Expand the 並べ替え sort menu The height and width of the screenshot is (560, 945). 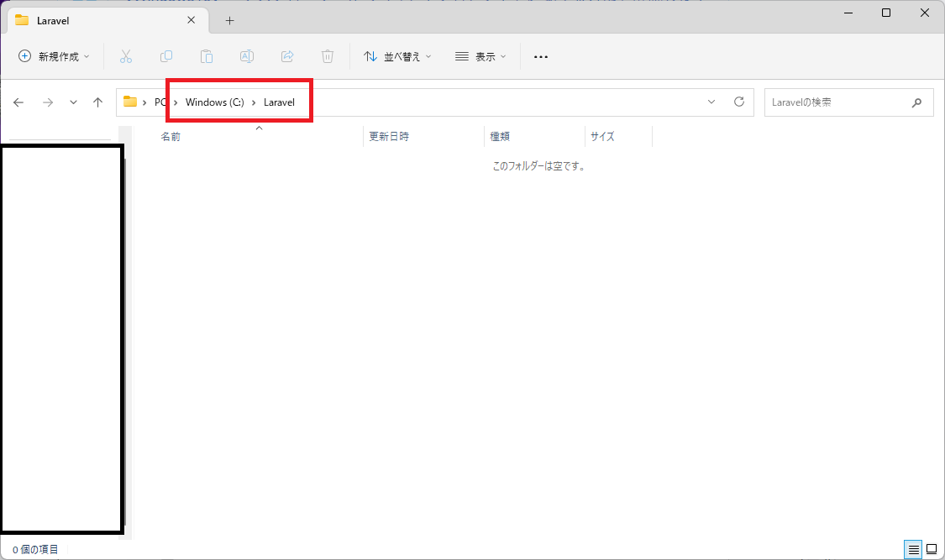coord(397,56)
